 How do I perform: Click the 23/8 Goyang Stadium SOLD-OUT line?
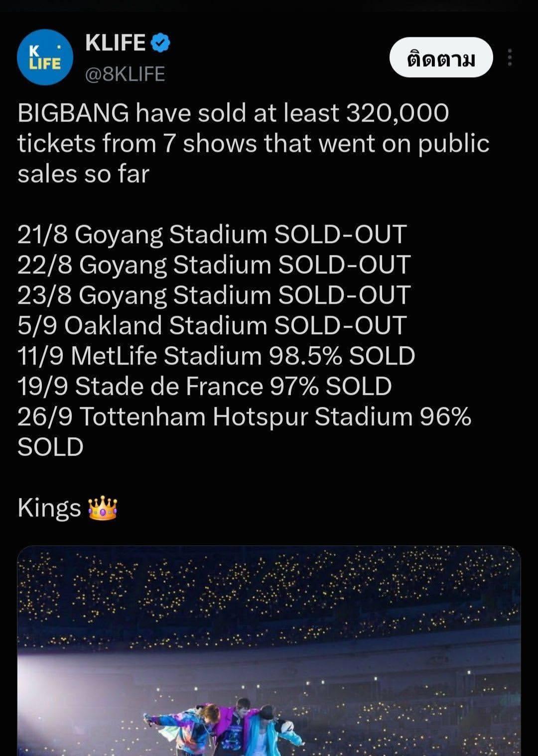(x=214, y=295)
